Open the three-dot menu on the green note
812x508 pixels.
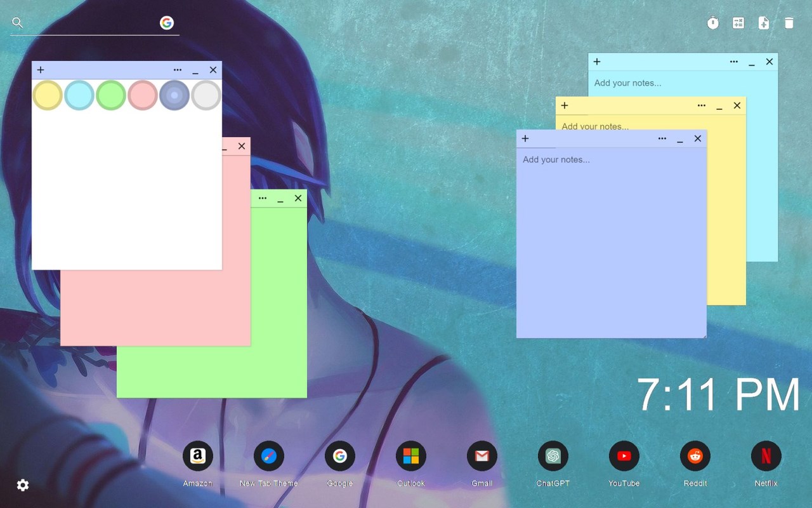263,198
